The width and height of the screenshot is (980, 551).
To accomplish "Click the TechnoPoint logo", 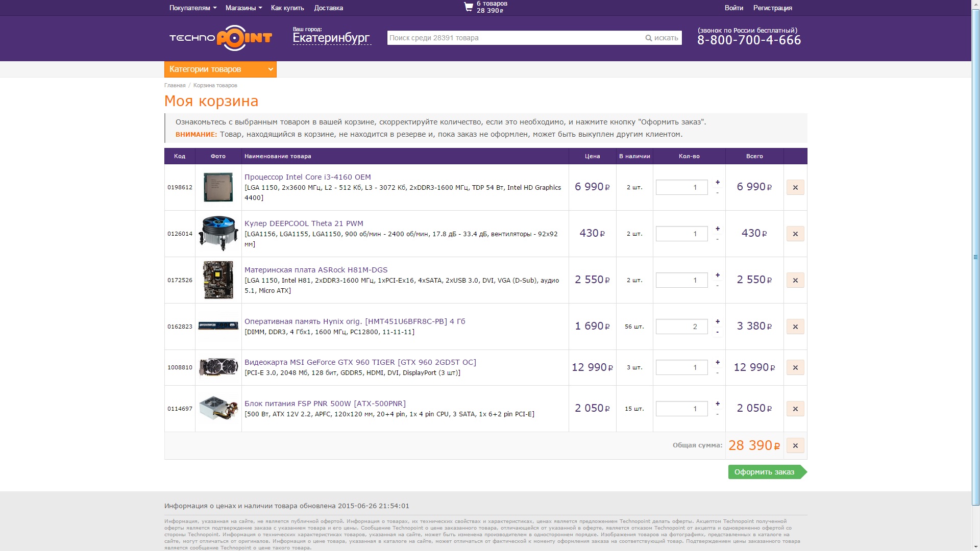I will (x=220, y=38).
